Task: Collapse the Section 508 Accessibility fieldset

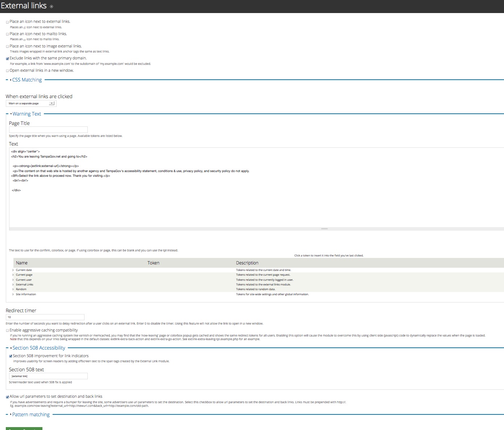Action: tap(39, 348)
